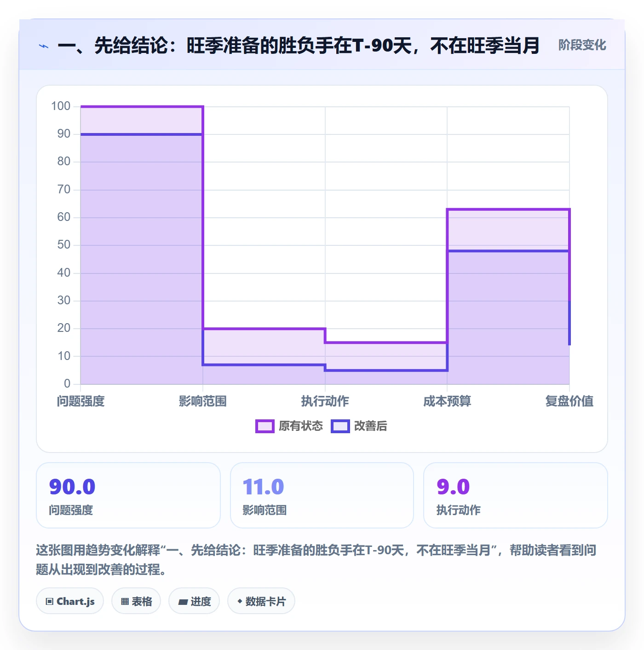Click the 0 y-axis tick label

[x=67, y=383]
